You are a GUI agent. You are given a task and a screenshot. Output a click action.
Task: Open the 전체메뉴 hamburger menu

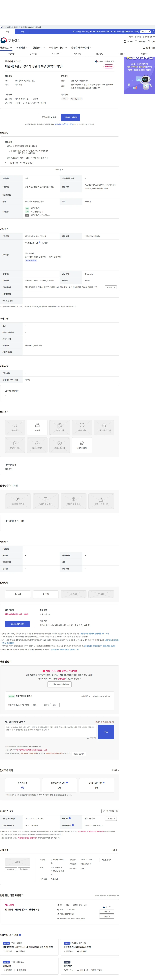(149, 48)
